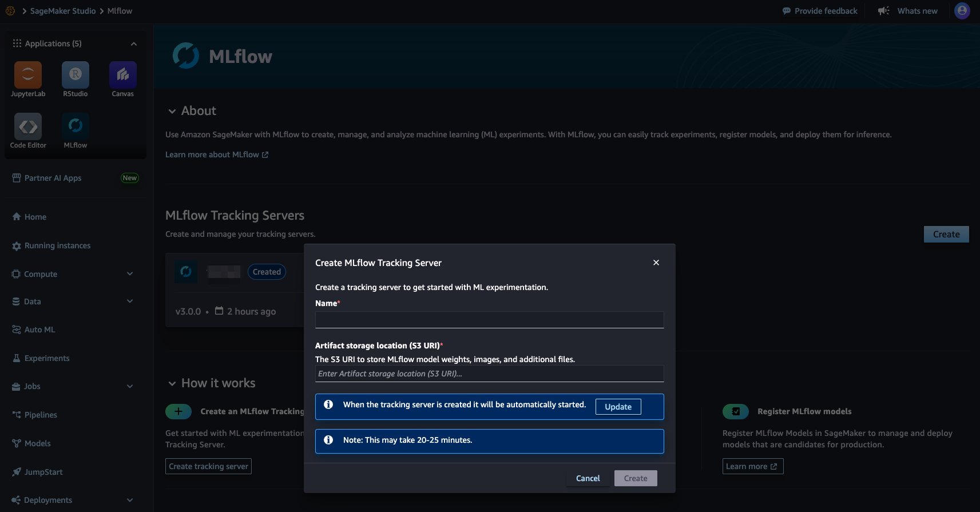Expand the Jobs sidebar section
This screenshot has height=512, width=980.
pyautogui.click(x=129, y=387)
